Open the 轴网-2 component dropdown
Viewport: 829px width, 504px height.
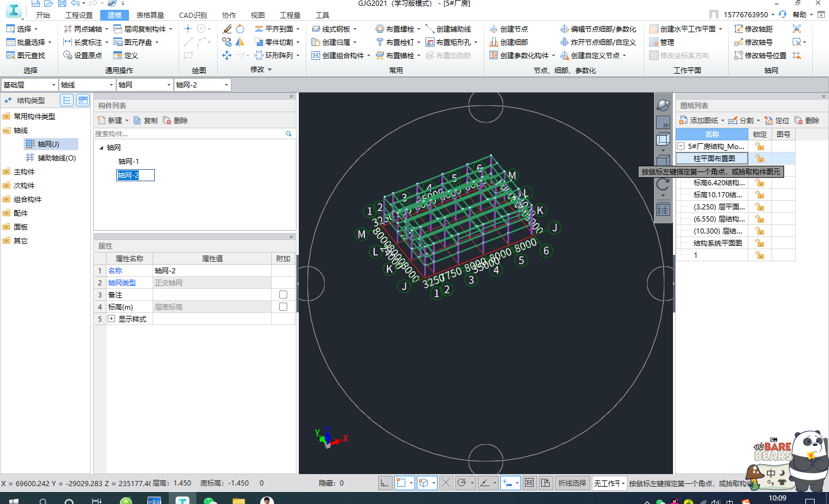202,85
